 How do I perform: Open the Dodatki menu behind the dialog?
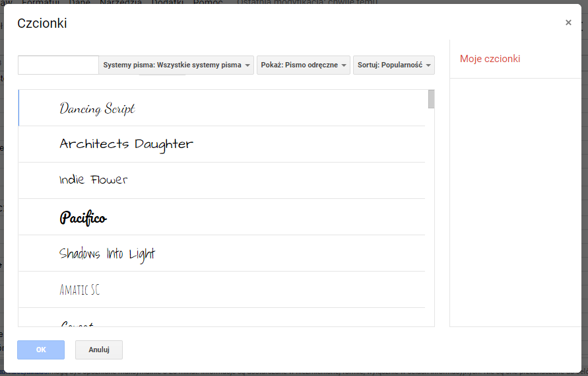(x=168, y=2)
